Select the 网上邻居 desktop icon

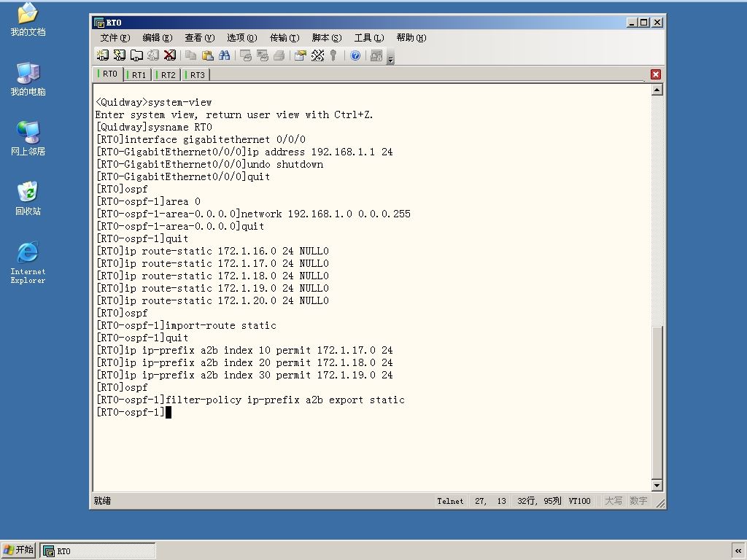tap(28, 139)
